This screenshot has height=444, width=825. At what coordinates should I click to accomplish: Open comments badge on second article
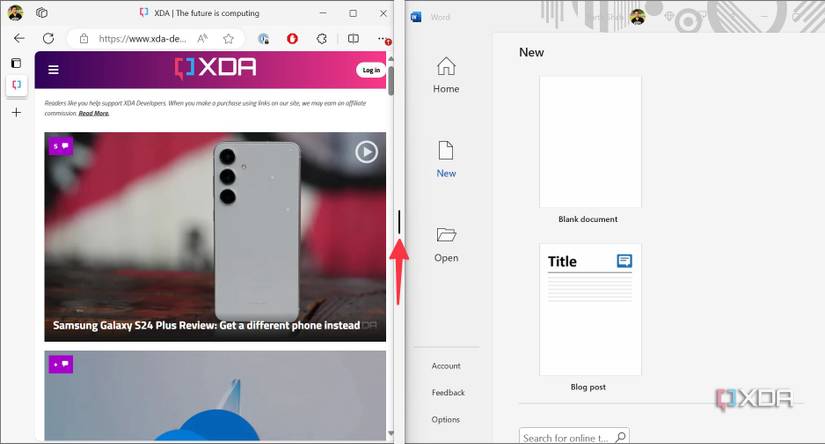coord(61,364)
